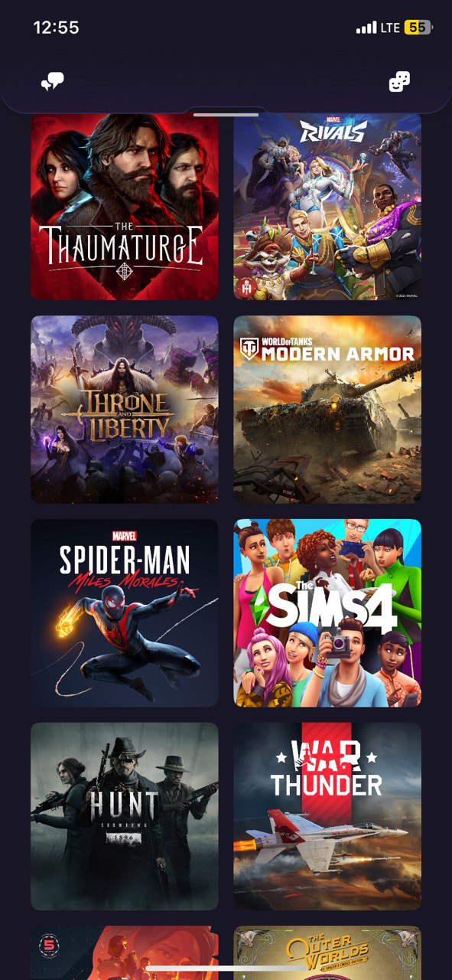This screenshot has width=452, height=980.
Task: Open Hunt Showdown 1896 game tile
Action: [125, 816]
